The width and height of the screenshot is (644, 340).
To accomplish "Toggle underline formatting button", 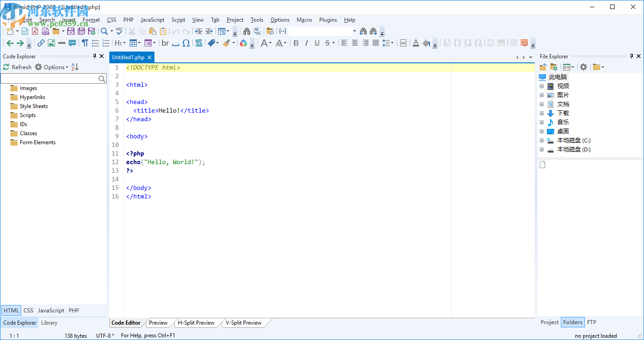I will pyautogui.click(x=317, y=43).
